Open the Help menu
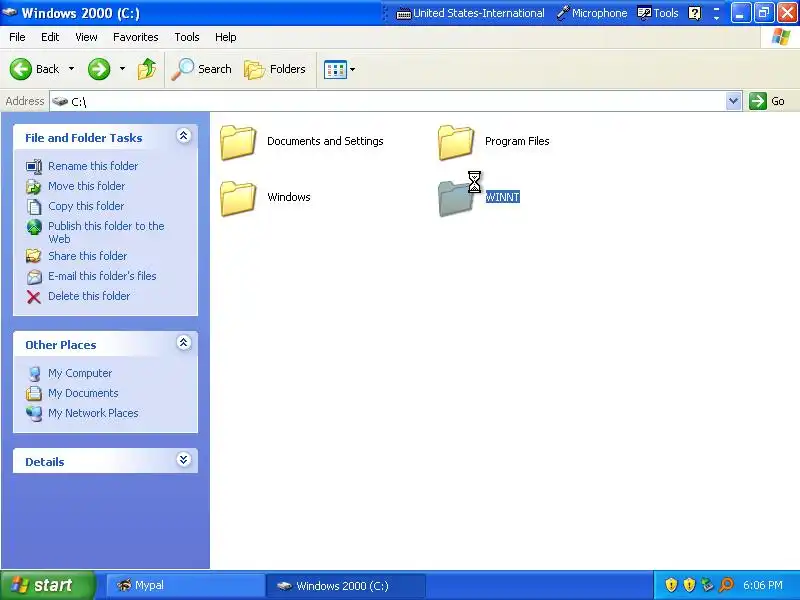Image resolution: width=800 pixels, height=600 pixels. point(226,37)
